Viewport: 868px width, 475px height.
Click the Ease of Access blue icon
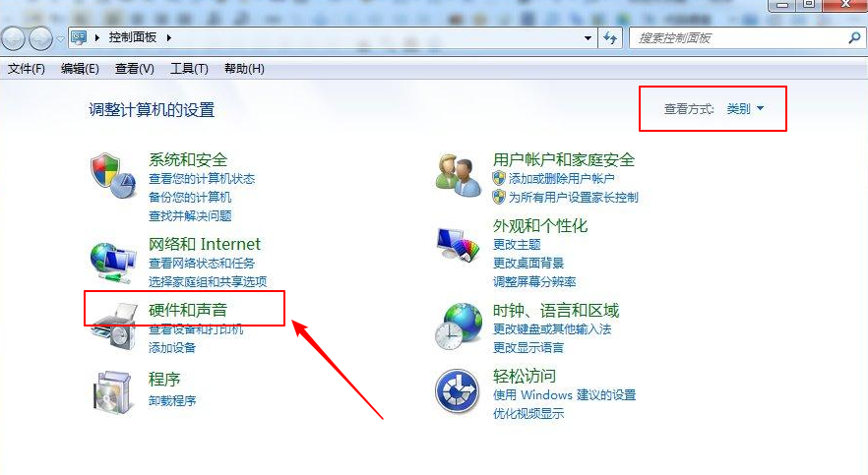point(458,391)
